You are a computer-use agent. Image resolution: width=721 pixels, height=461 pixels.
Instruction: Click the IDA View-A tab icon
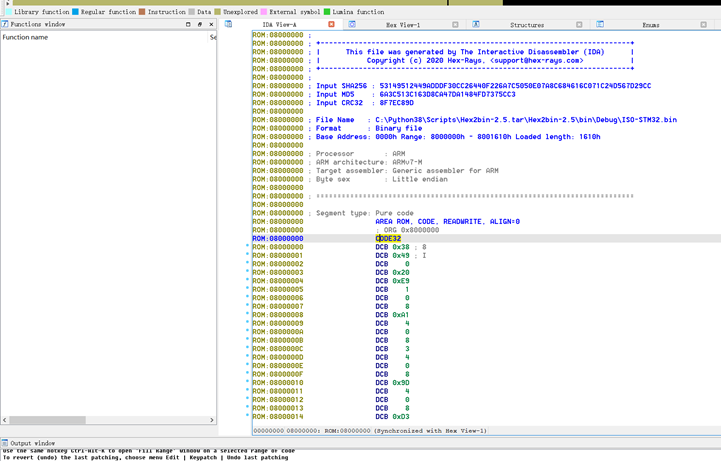click(228, 24)
